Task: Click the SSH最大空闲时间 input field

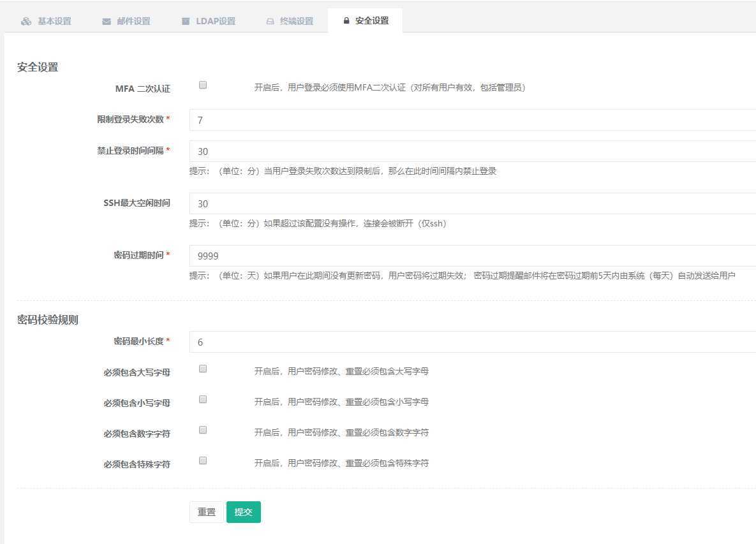Action: (x=473, y=204)
